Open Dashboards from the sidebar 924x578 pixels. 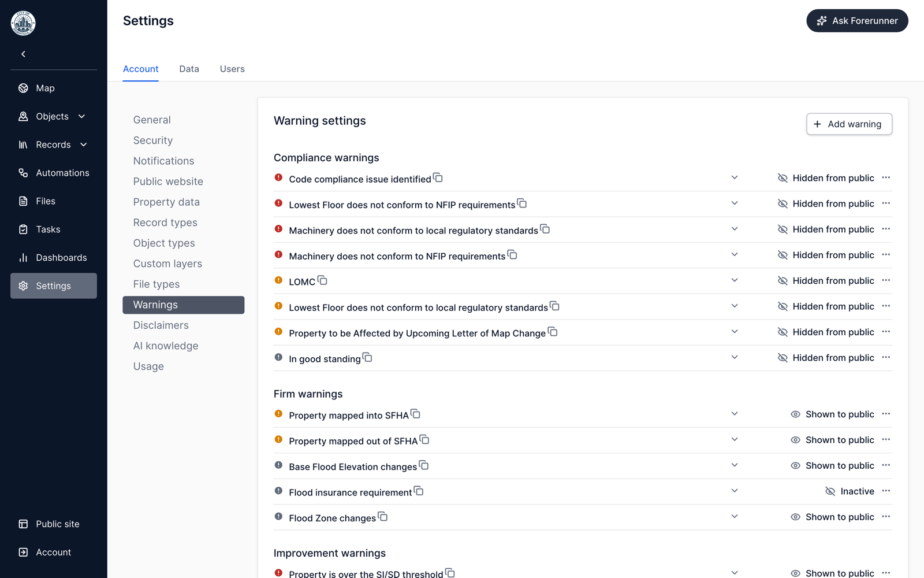point(54,258)
